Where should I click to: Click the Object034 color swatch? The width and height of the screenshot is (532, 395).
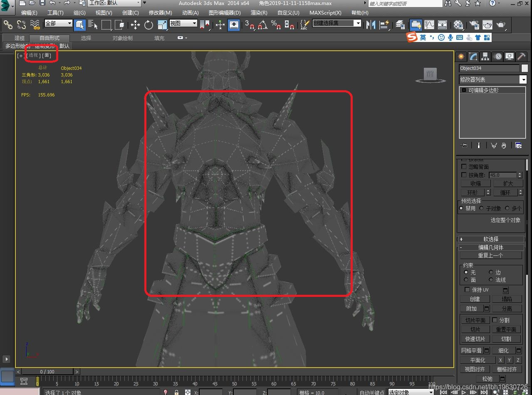click(x=525, y=68)
